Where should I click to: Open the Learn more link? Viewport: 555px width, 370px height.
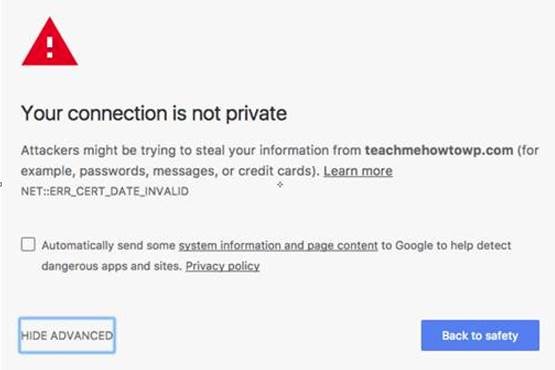point(358,171)
